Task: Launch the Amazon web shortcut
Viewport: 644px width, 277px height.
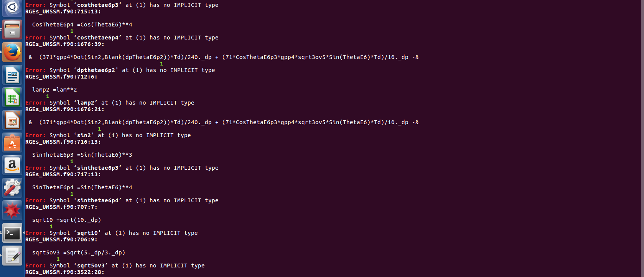Action: 12,166
